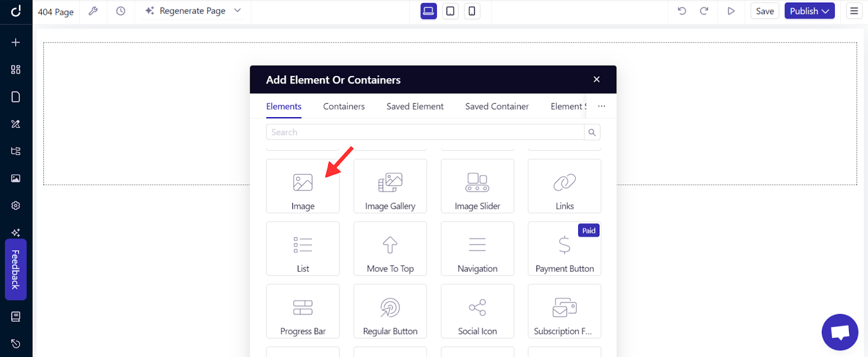The image size is (868, 357).
Task: Switch to the Containers tab
Action: (x=344, y=106)
